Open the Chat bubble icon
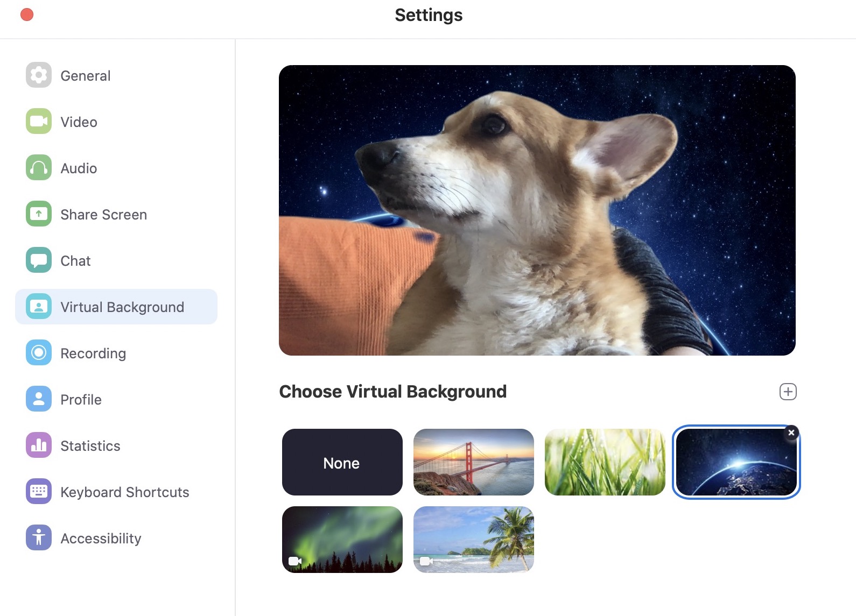 (x=39, y=260)
